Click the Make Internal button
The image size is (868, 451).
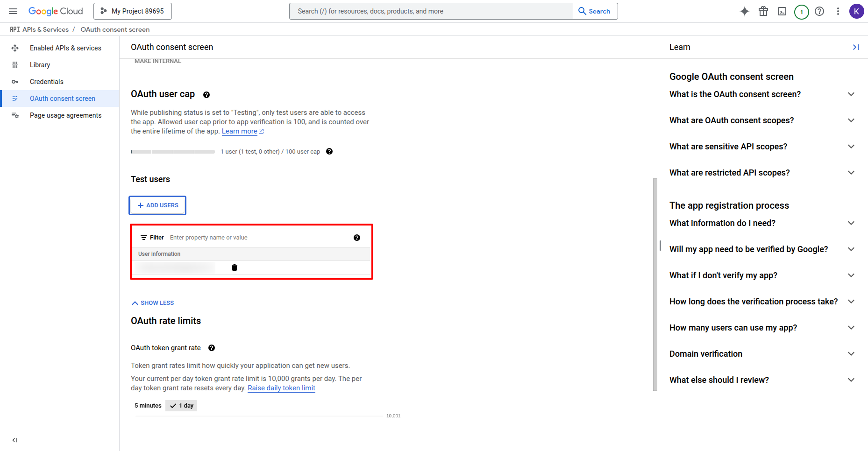[x=158, y=61]
